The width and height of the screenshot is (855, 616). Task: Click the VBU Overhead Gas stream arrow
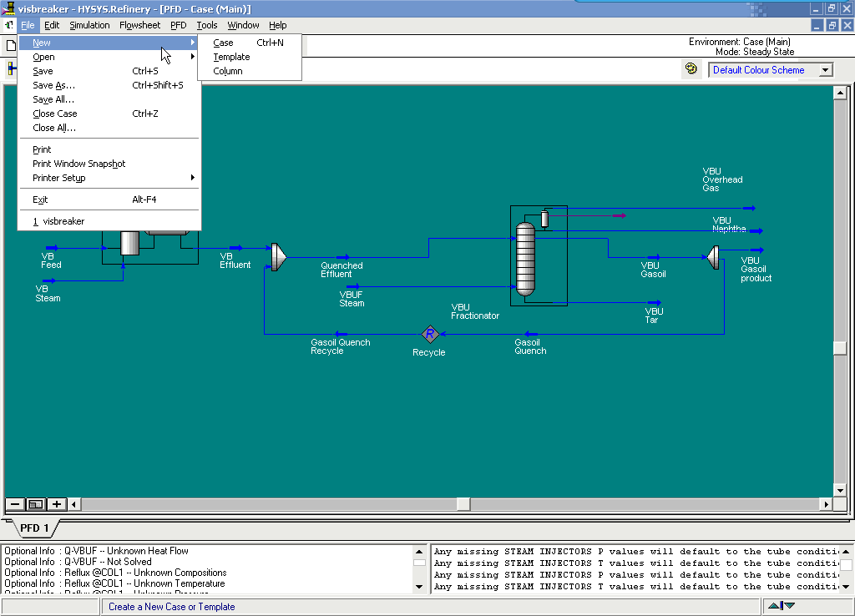click(x=749, y=208)
